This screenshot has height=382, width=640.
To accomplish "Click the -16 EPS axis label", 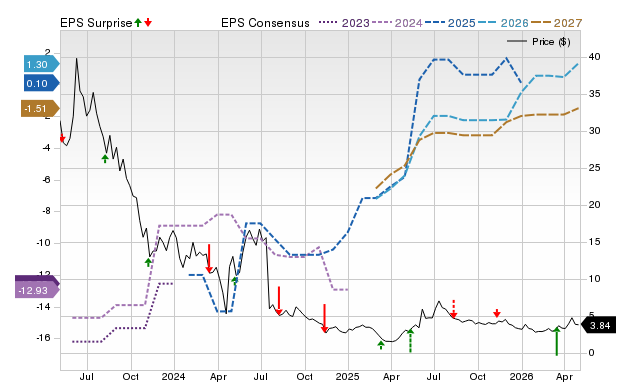I will (x=43, y=338).
